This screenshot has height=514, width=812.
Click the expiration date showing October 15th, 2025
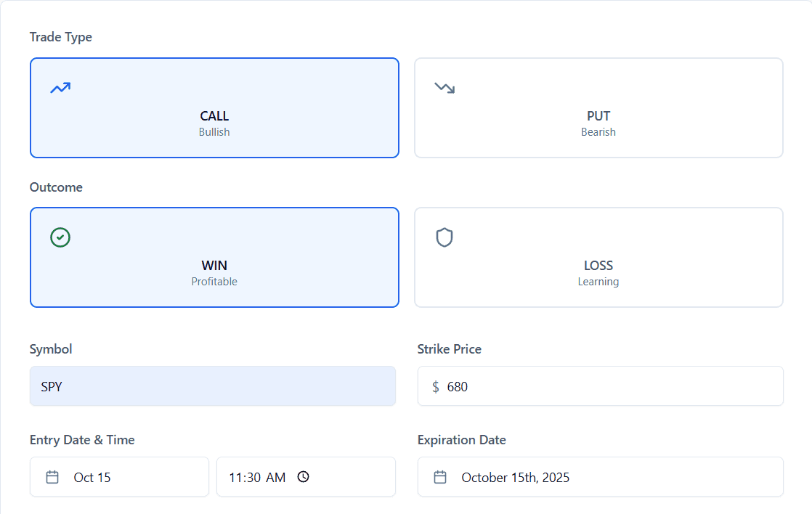click(x=516, y=477)
